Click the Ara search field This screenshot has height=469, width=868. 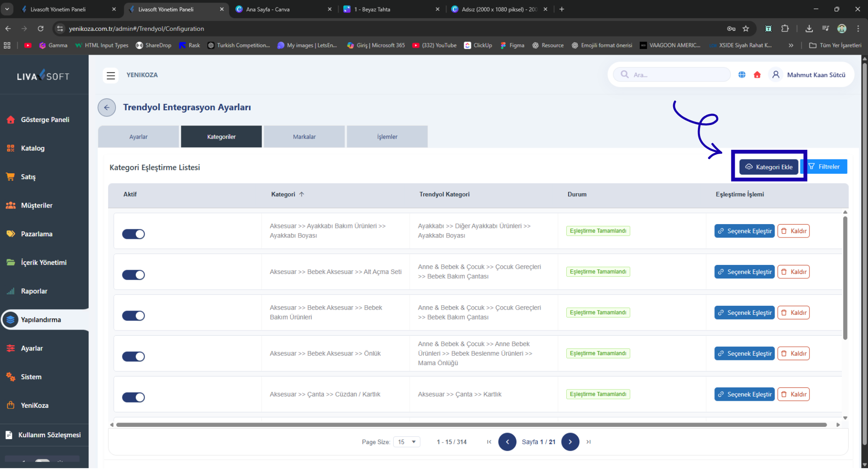677,75
